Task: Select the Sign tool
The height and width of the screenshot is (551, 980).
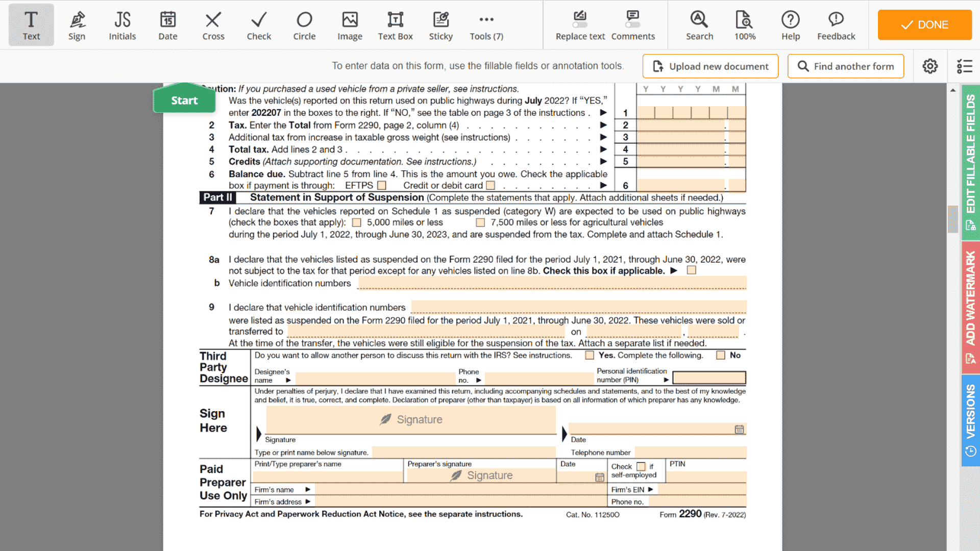Action: coord(77,24)
